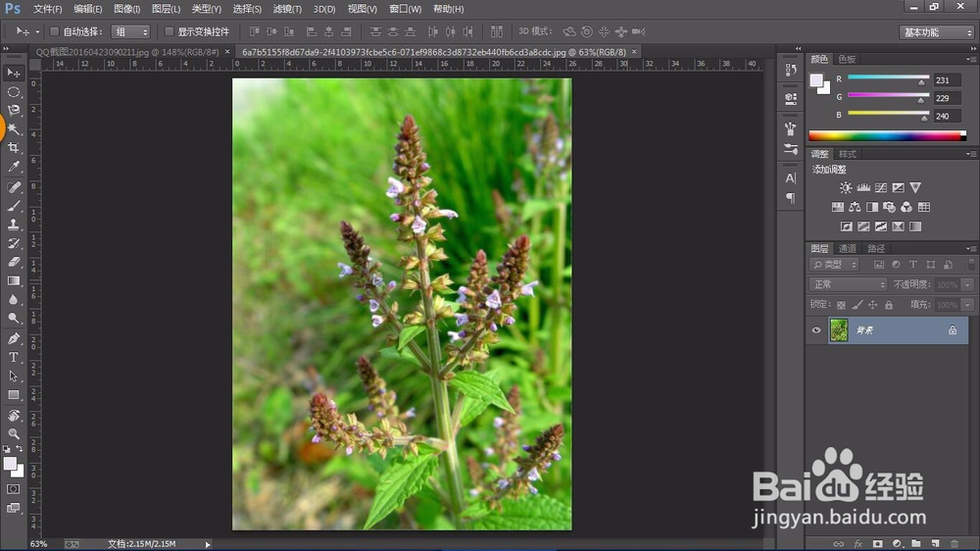The width and height of the screenshot is (980, 551).
Task: Switch to the 样式 tab
Action: point(847,154)
